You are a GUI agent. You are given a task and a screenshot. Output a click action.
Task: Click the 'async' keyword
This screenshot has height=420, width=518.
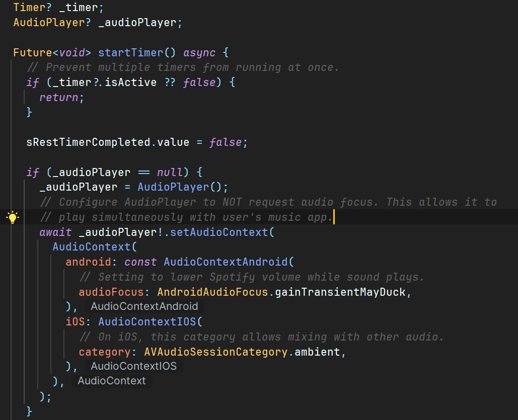pos(199,52)
